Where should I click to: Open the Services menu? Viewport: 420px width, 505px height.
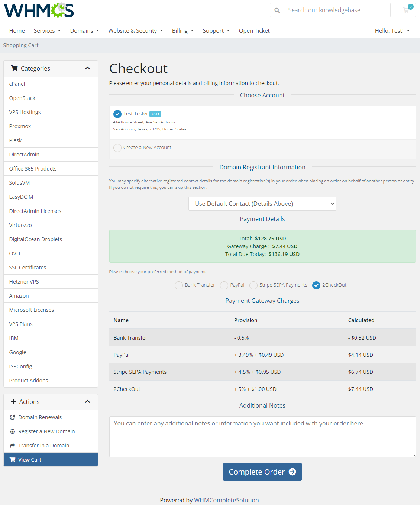pyautogui.click(x=47, y=30)
